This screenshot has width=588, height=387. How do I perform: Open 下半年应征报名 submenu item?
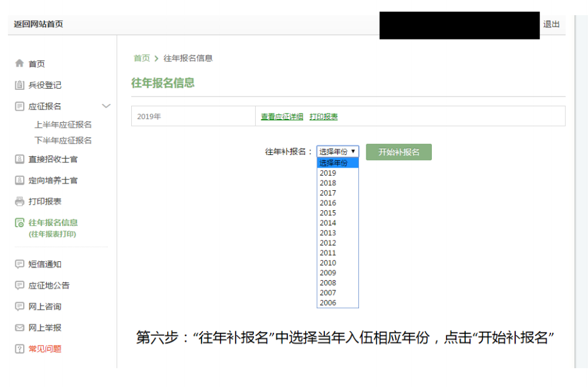click(63, 140)
